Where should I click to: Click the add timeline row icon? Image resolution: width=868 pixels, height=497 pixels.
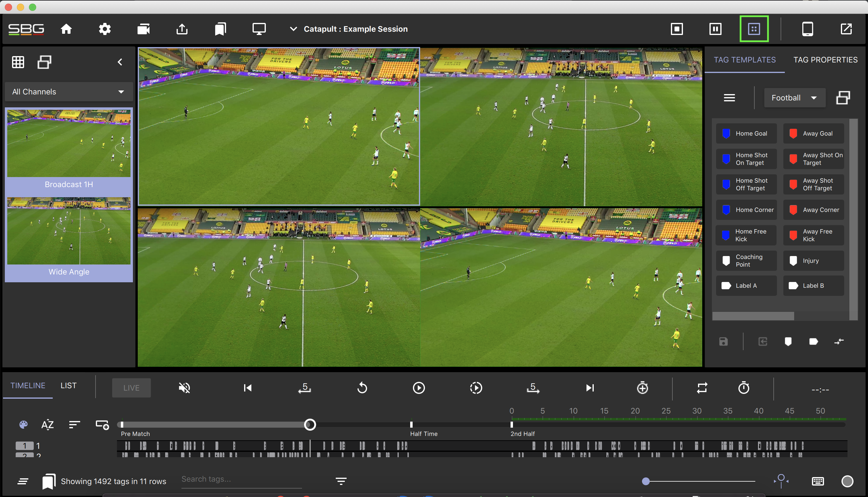102,424
